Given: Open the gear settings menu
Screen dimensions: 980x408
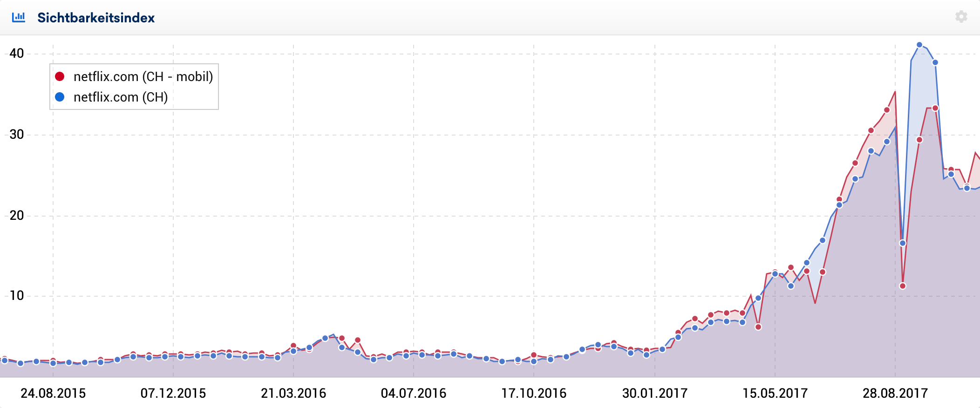Looking at the screenshot, I should [x=961, y=17].
